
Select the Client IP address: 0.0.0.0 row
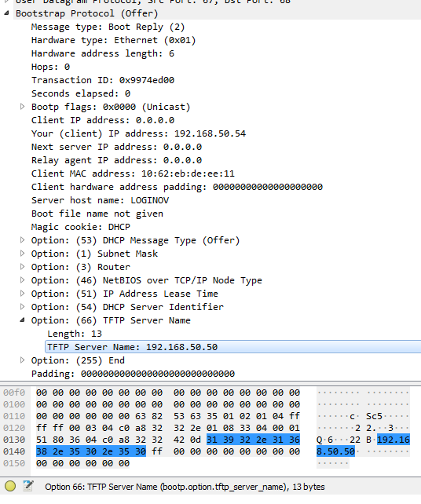pyautogui.click(x=103, y=120)
